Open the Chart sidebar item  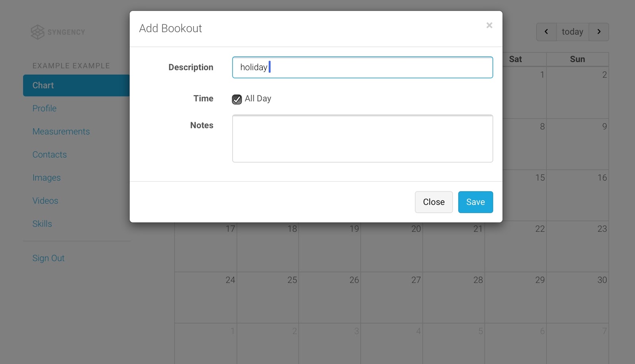click(x=77, y=85)
